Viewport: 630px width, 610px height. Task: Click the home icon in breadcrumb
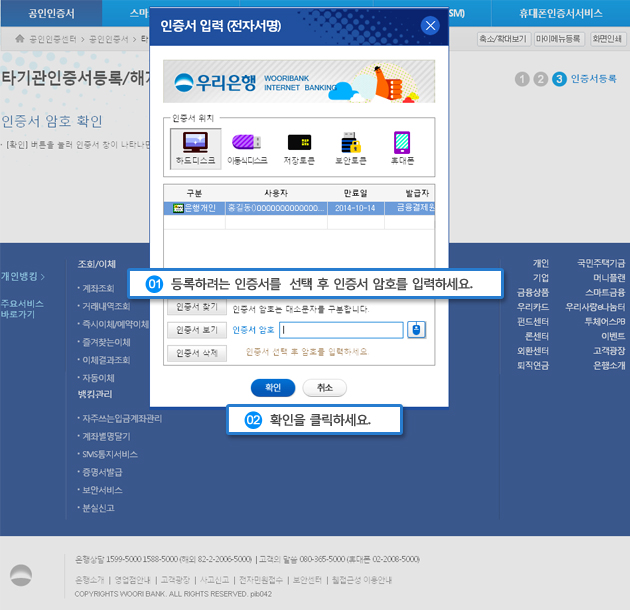pyautogui.click(x=20, y=39)
